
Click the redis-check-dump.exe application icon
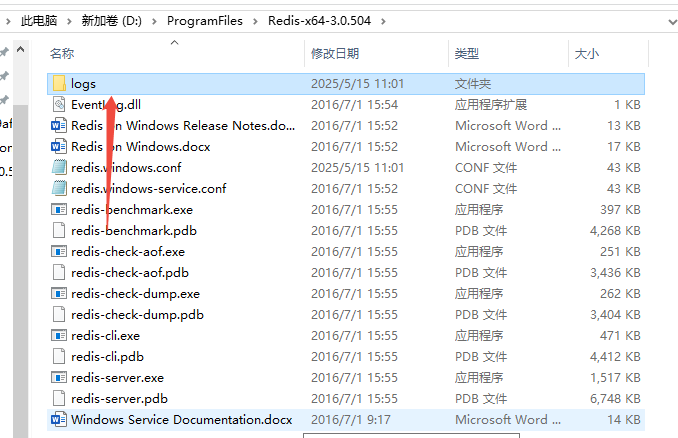pos(59,294)
